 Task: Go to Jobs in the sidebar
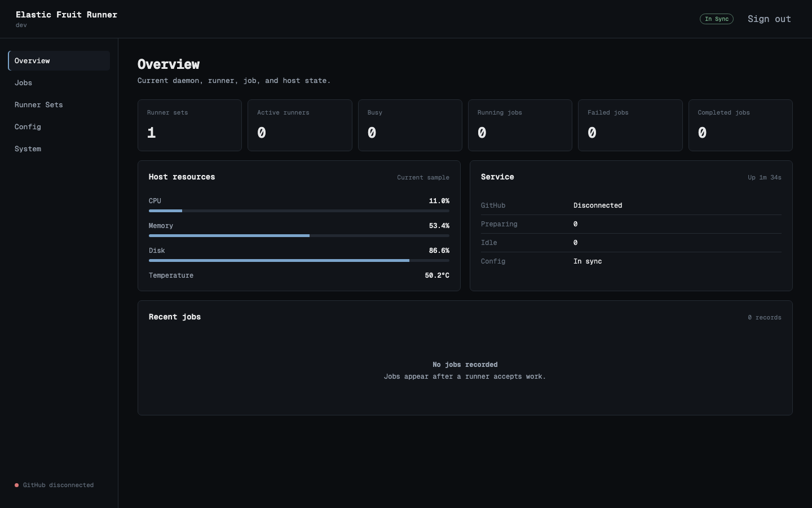[x=59, y=82]
